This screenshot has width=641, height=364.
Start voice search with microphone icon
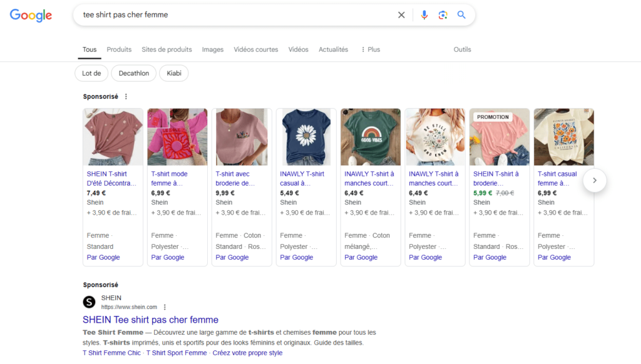[x=424, y=15]
